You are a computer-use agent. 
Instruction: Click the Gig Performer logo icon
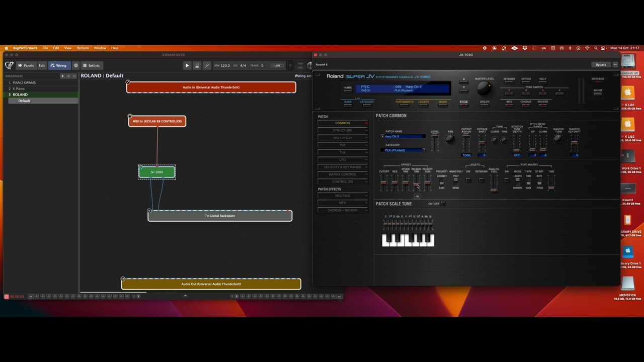point(9,65)
